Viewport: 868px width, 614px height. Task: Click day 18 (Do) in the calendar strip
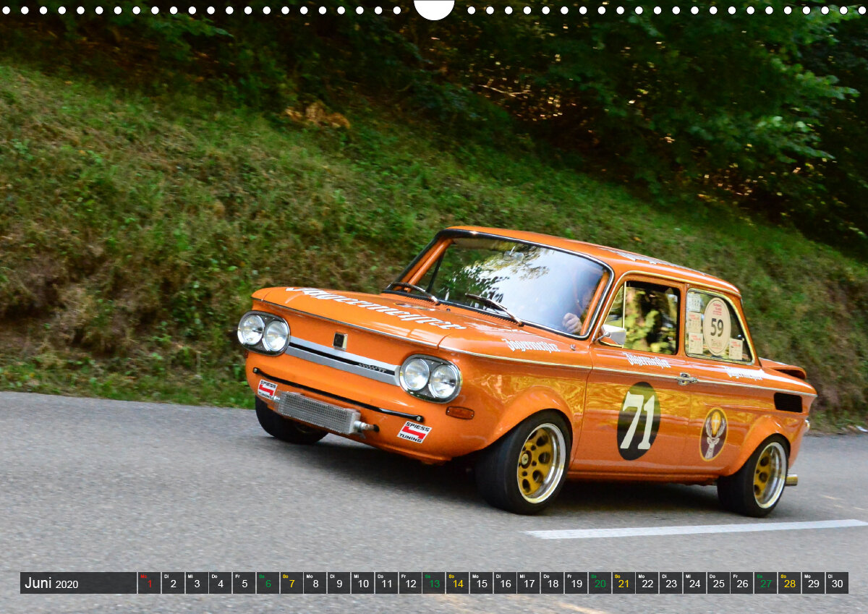(553, 583)
